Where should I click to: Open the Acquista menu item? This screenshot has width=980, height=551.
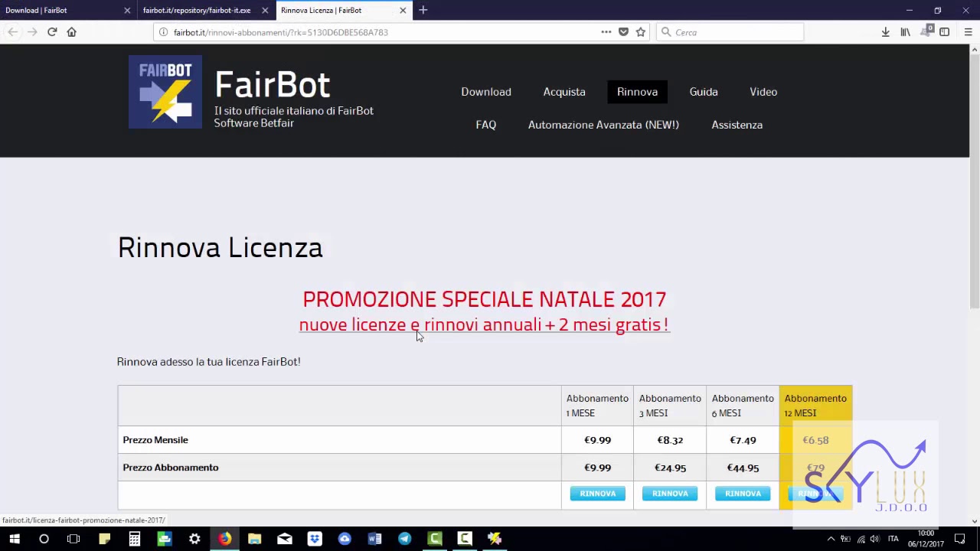pyautogui.click(x=564, y=92)
